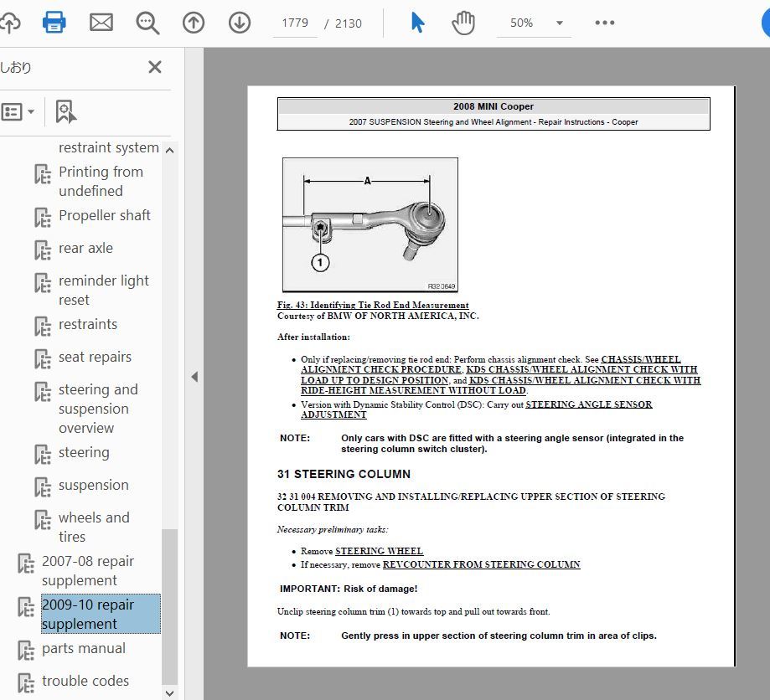Click the restraint system bookmark text
Image resolution: width=770 pixels, height=700 pixels.
click(x=109, y=147)
